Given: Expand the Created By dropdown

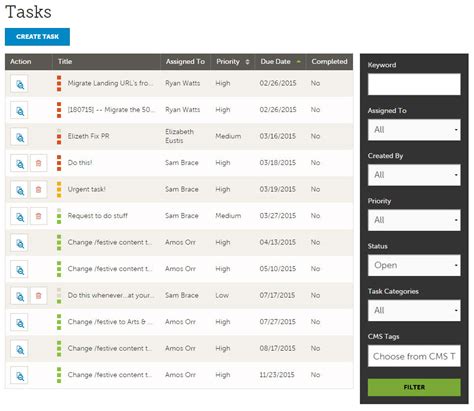Looking at the screenshot, I should 414,175.
